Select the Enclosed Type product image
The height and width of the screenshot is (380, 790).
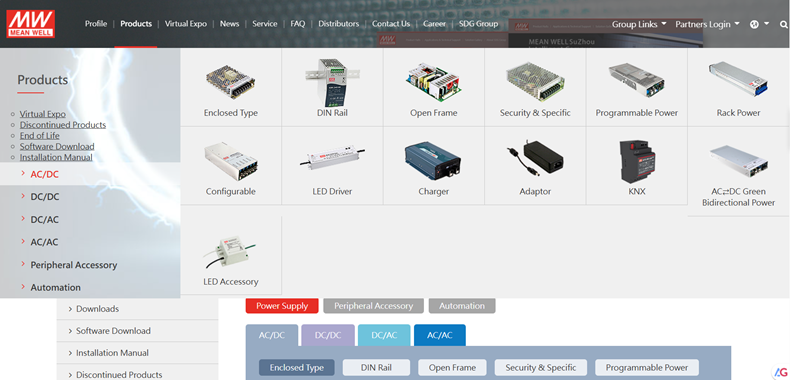click(x=231, y=81)
